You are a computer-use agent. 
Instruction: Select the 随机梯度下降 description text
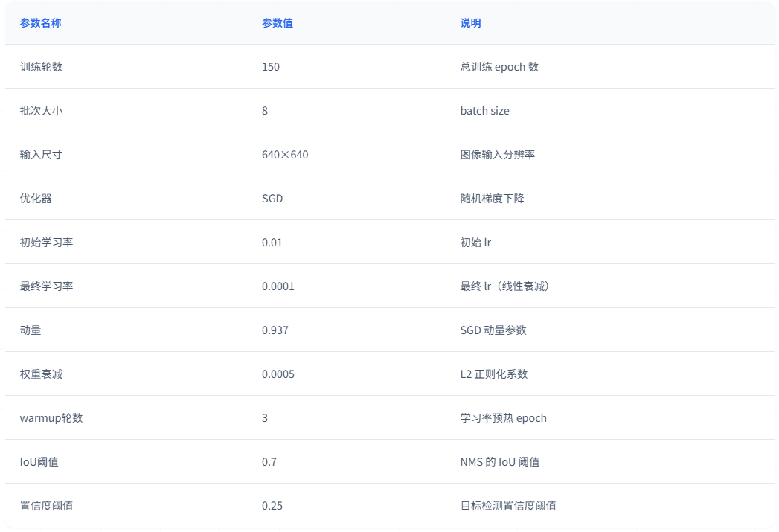coord(492,199)
